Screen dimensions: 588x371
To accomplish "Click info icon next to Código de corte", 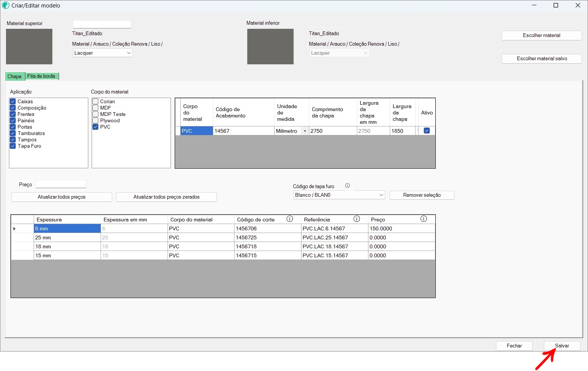I will (290, 219).
